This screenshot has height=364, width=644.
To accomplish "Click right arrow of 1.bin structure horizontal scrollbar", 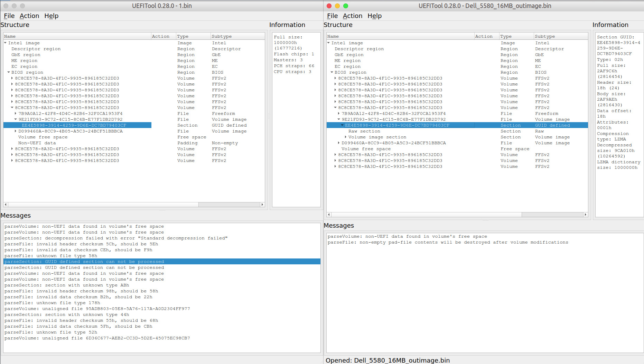I will coord(262,204).
